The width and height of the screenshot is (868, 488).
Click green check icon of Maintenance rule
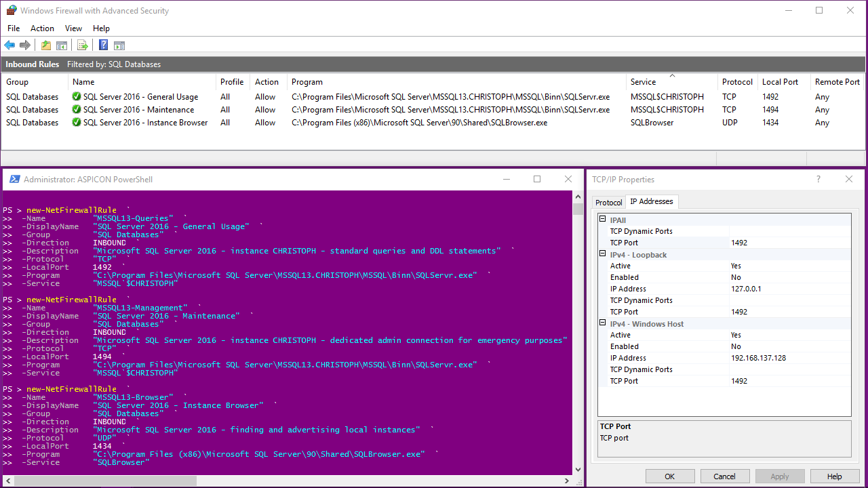tap(77, 110)
